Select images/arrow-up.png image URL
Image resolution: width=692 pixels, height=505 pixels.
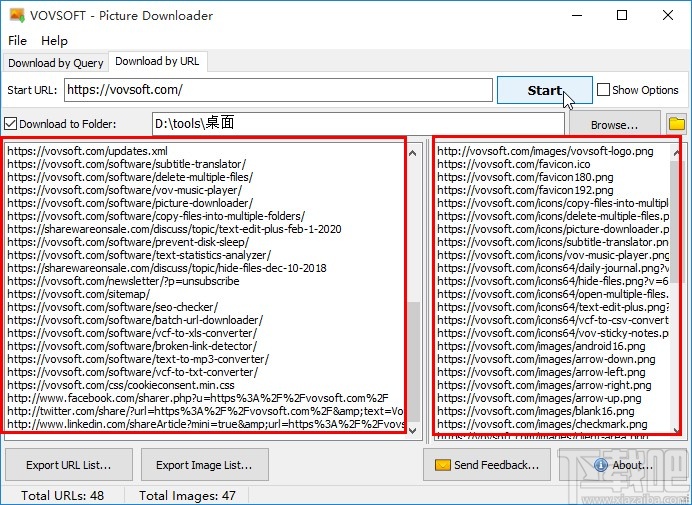(539, 398)
